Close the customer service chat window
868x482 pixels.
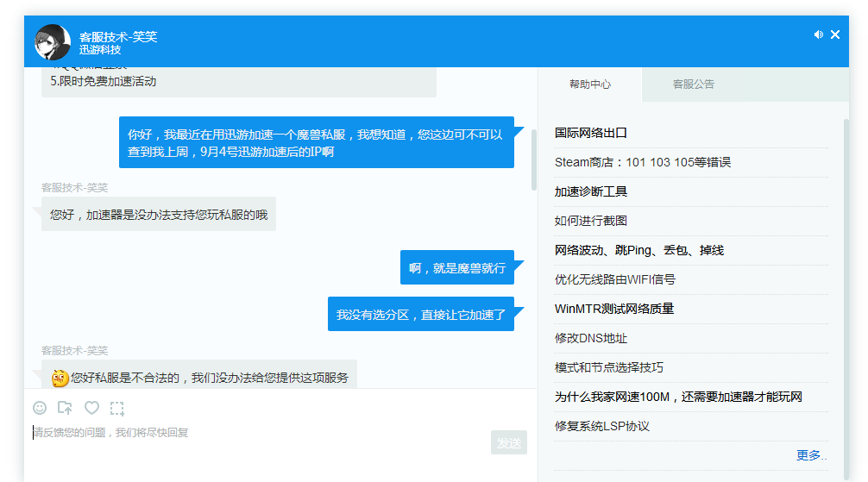coord(835,34)
